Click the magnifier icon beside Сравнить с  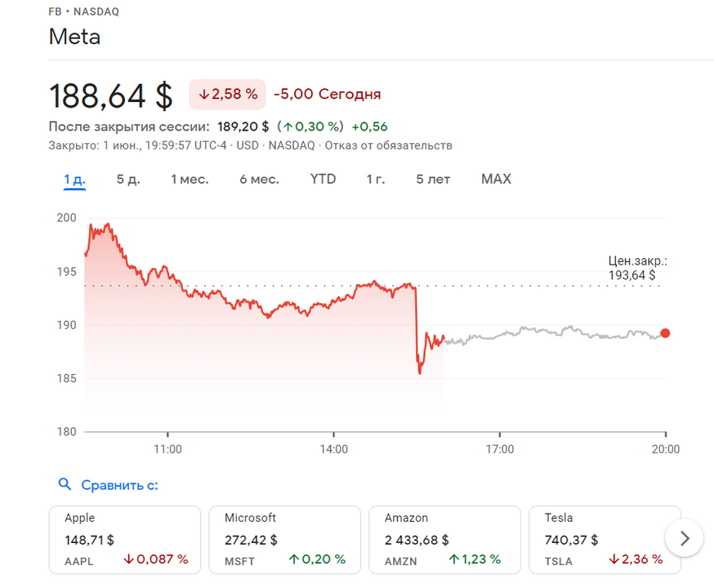65,484
